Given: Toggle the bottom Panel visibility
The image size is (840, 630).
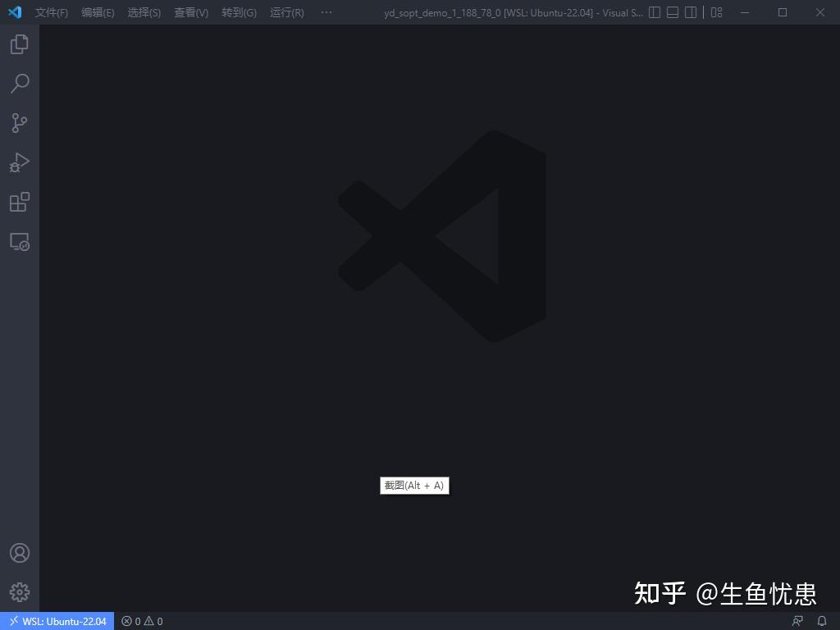Looking at the screenshot, I should point(673,12).
